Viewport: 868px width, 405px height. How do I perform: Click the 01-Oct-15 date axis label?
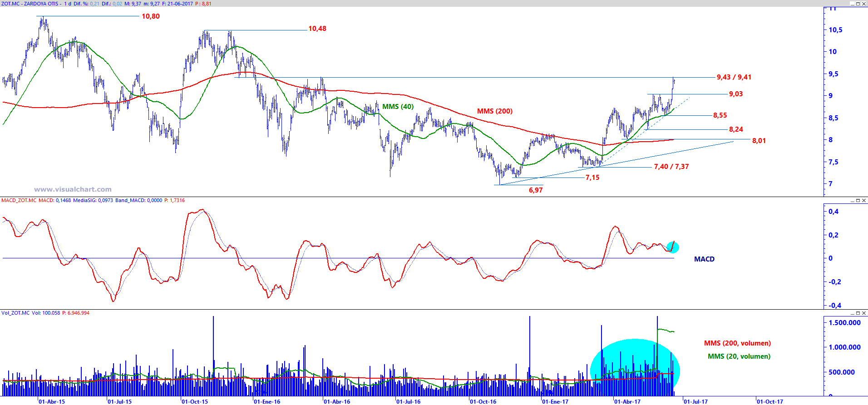(195, 401)
